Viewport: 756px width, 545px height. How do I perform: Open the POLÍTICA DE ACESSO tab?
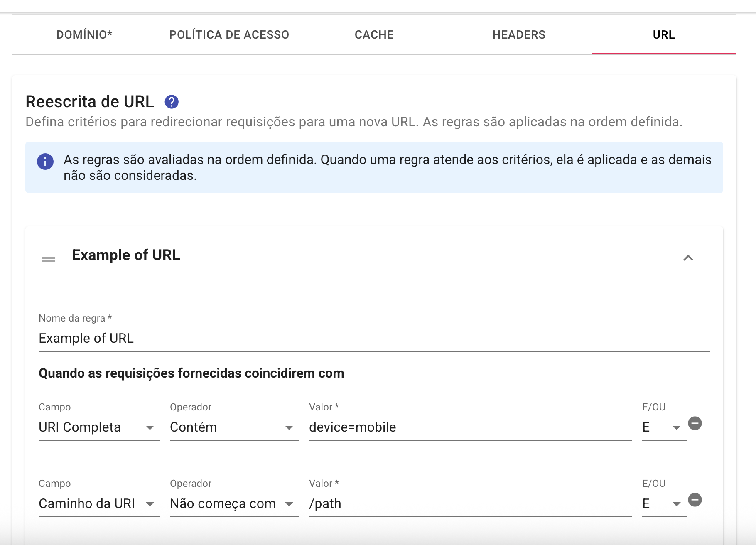[229, 34]
